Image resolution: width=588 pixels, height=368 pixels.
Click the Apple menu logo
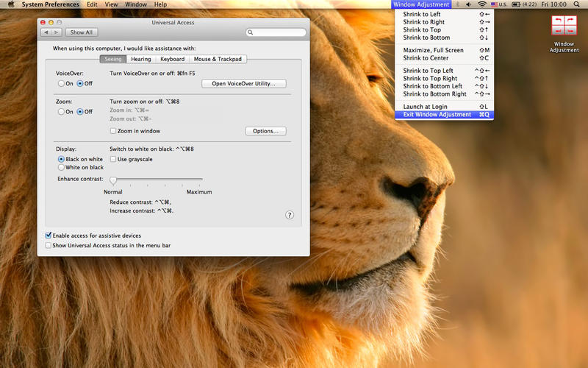point(10,4)
